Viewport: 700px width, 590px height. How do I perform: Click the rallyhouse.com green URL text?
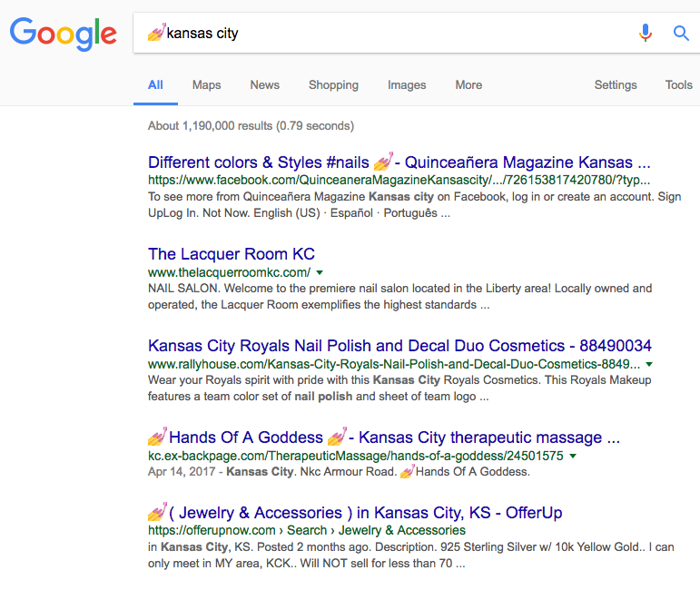point(394,364)
